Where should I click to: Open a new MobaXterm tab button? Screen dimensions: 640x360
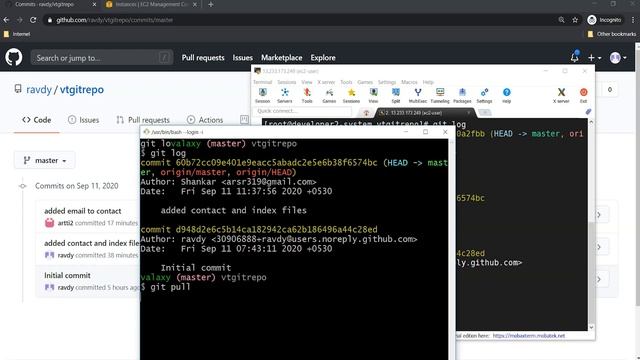[484, 113]
